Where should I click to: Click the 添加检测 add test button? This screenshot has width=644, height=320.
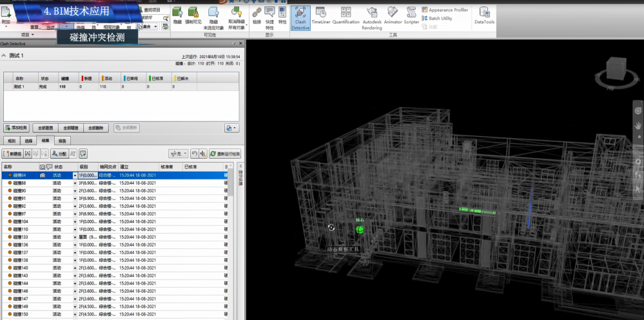[16, 128]
